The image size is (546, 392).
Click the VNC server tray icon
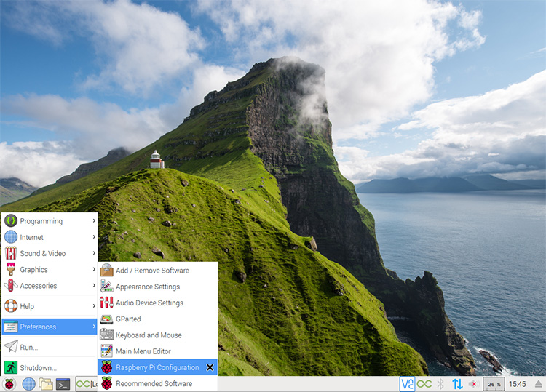click(x=407, y=384)
